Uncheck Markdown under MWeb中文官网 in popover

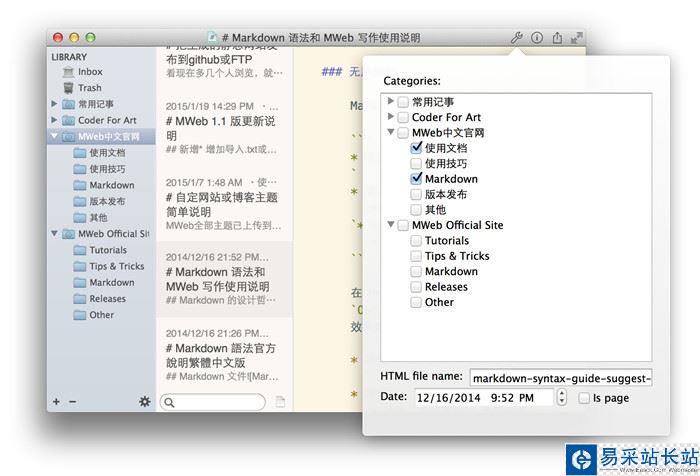pos(416,179)
